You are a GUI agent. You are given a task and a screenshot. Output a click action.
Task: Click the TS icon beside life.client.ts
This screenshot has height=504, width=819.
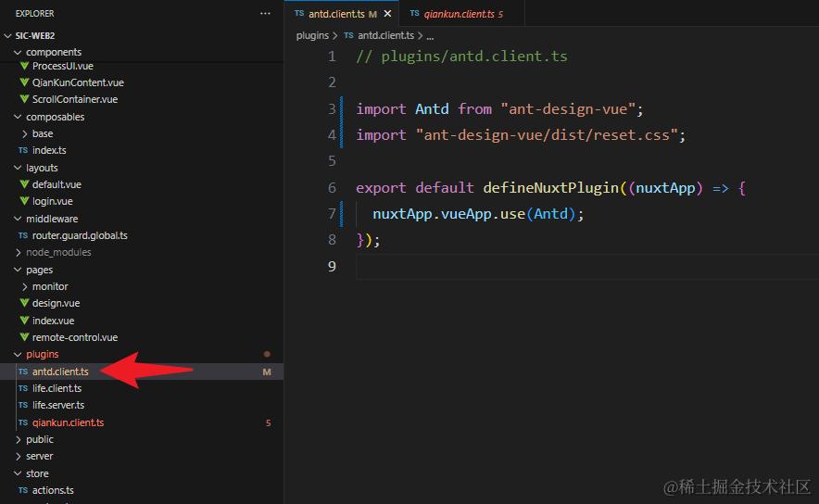23,388
